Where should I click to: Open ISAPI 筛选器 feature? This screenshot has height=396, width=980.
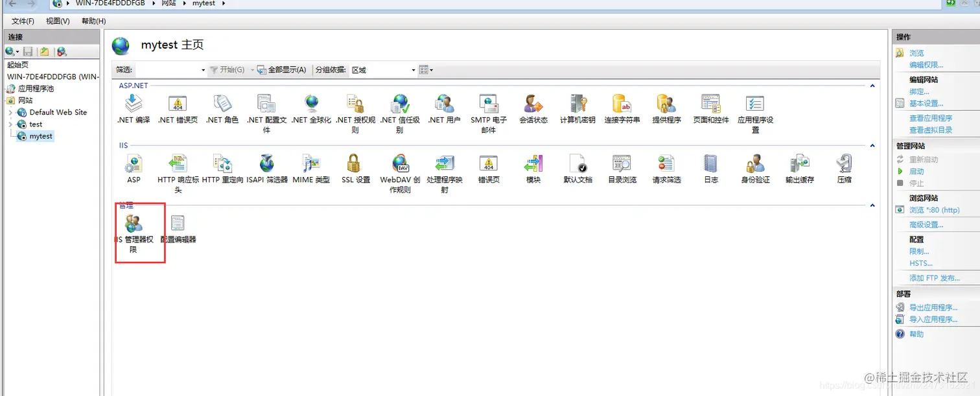coord(266,169)
